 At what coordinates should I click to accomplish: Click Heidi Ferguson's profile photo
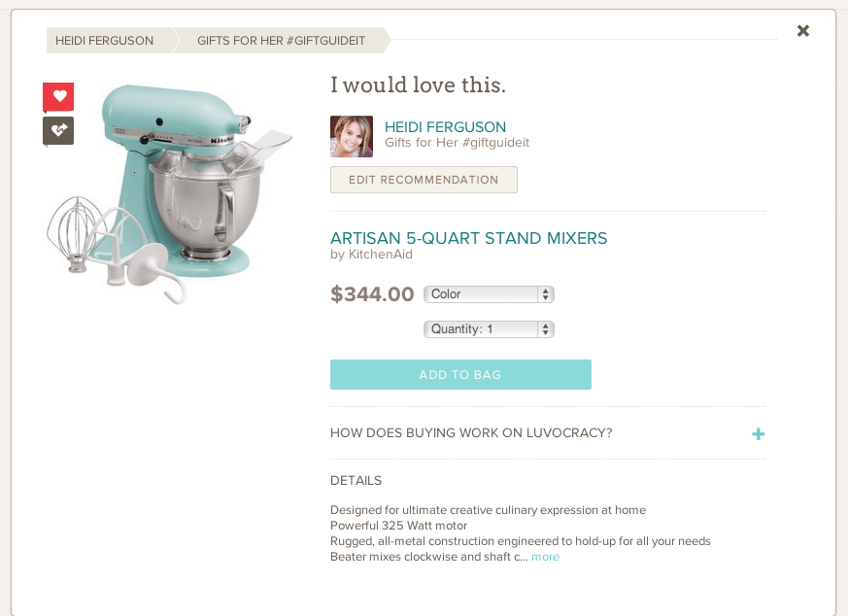pos(352,136)
